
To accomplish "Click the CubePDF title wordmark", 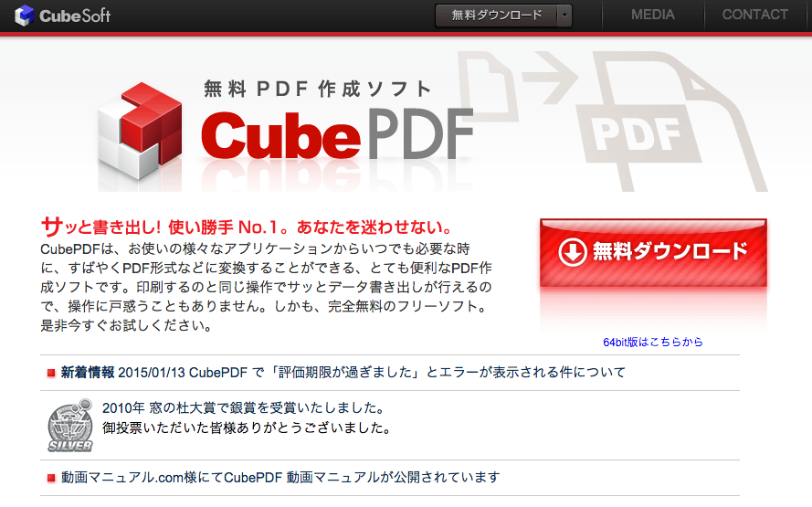I will (338, 134).
